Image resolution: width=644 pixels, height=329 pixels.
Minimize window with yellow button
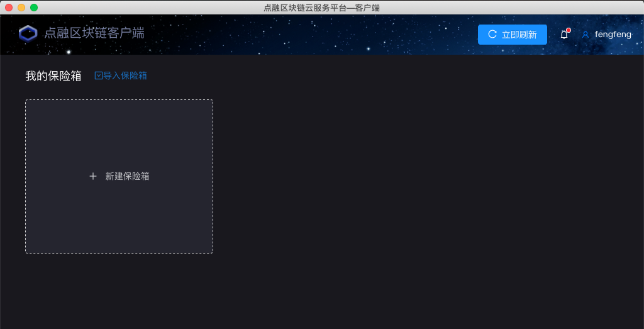(x=21, y=8)
